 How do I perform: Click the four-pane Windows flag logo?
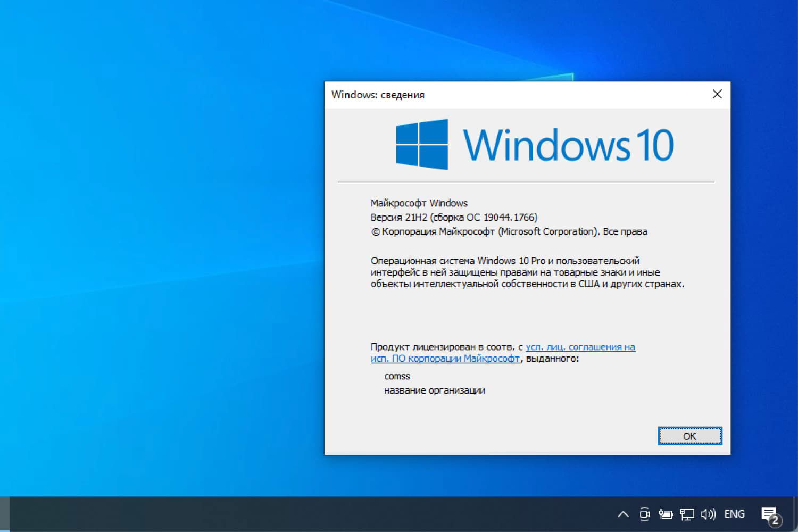(422, 144)
